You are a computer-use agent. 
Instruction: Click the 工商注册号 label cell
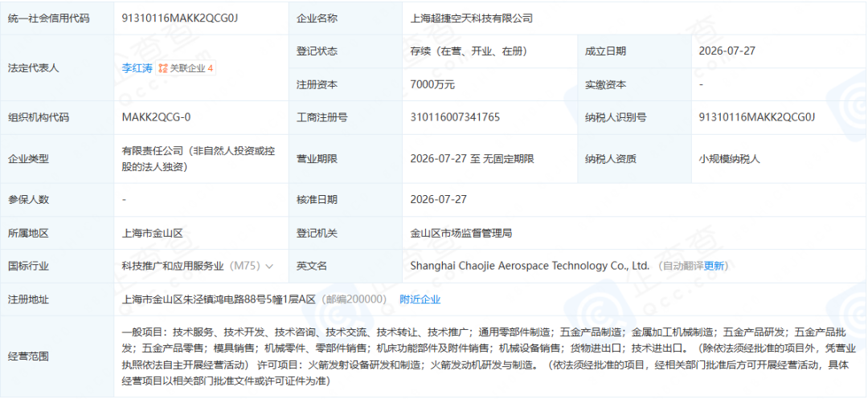click(346, 117)
